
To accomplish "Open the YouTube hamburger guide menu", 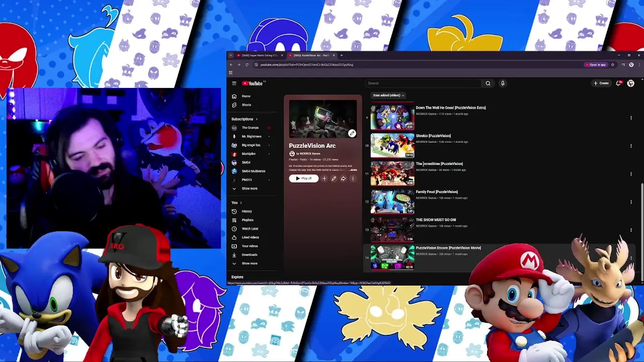I will point(234,83).
